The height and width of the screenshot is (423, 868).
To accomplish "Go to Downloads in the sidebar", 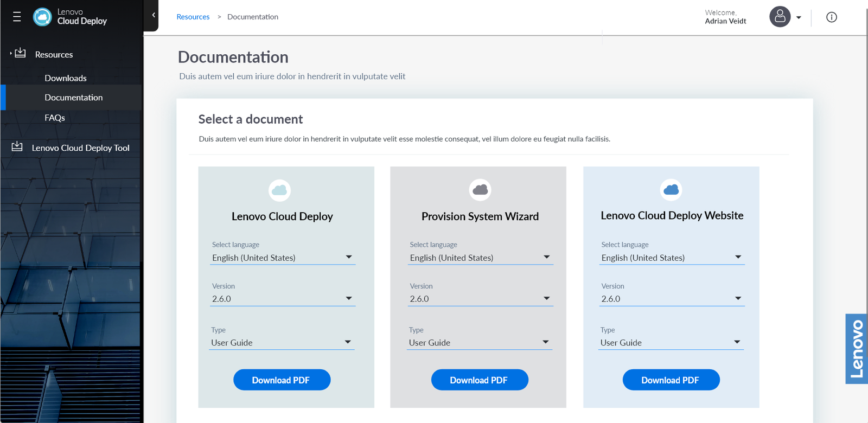I will pyautogui.click(x=66, y=78).
